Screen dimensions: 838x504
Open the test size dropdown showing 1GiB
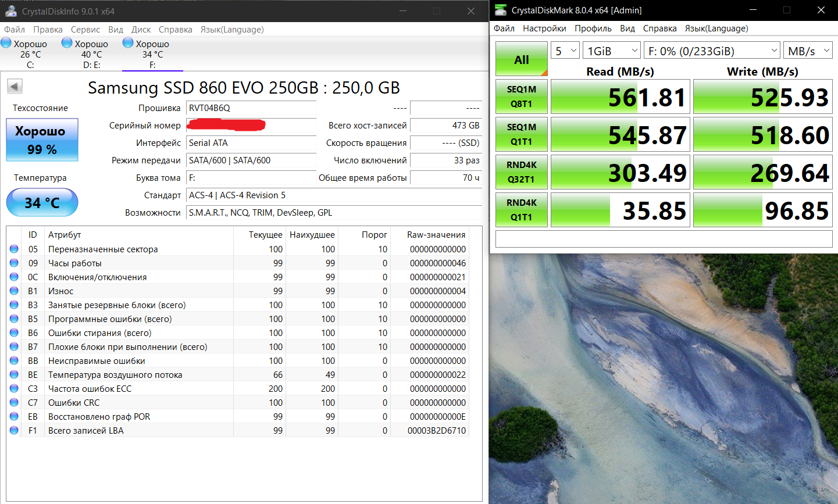pos(611,51)
